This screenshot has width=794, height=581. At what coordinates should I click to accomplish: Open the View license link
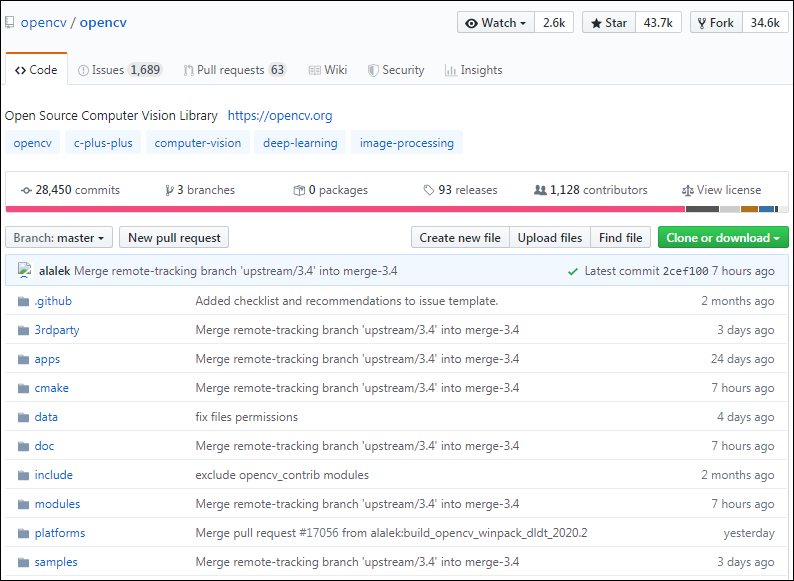(x=722, y=190)
